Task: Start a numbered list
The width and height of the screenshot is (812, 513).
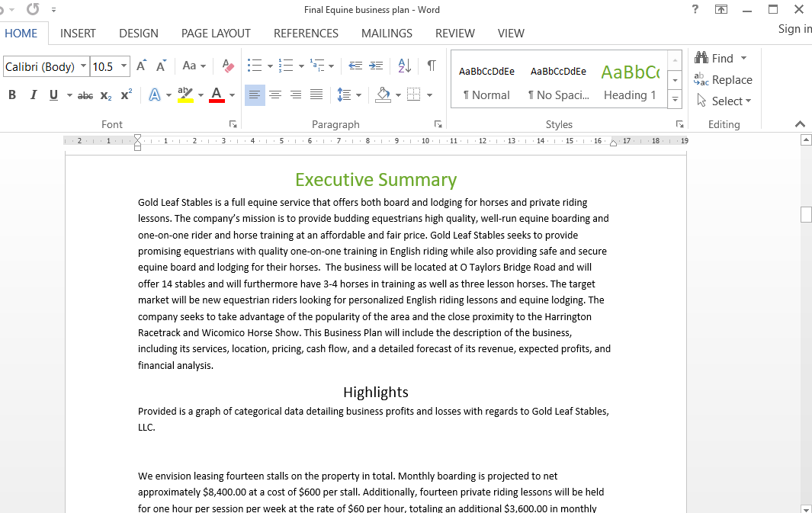Action: (285, 66)
